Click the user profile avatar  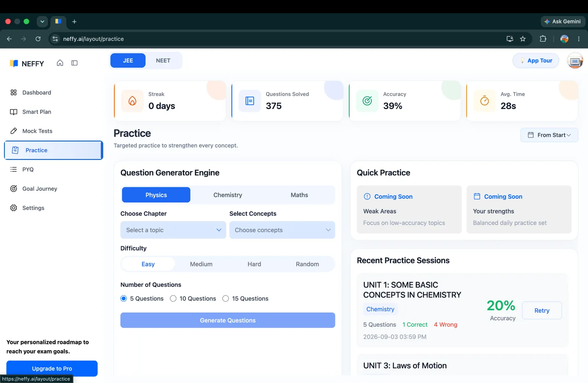click(x=575, y=61)
